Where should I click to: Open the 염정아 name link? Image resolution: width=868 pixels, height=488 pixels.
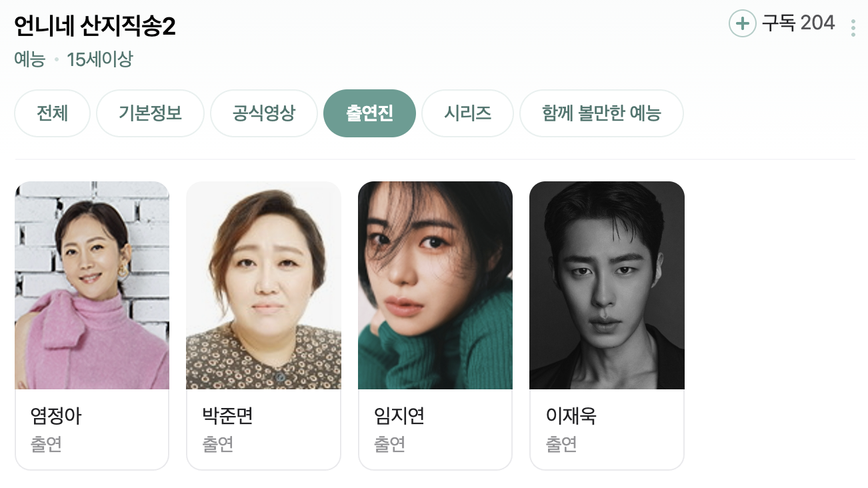[x=56, y=416]
